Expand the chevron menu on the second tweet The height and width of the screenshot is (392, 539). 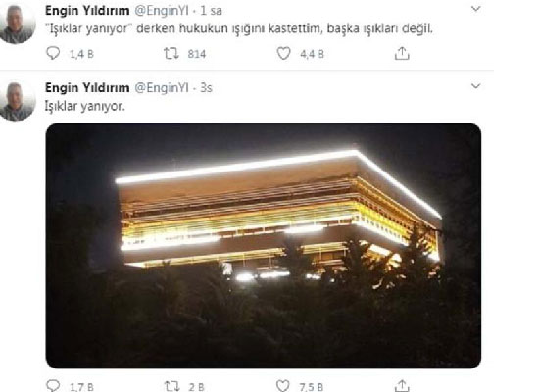[475, 85]
